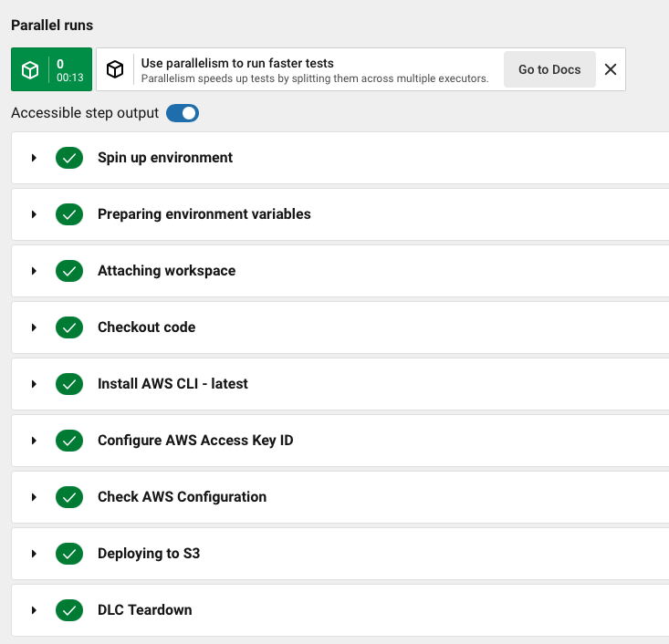The width and height of the screenshot is (669, 644).
Task: Dismiss the parallelism tip banner
Action: pyautogui.click(x=611, y=69)
